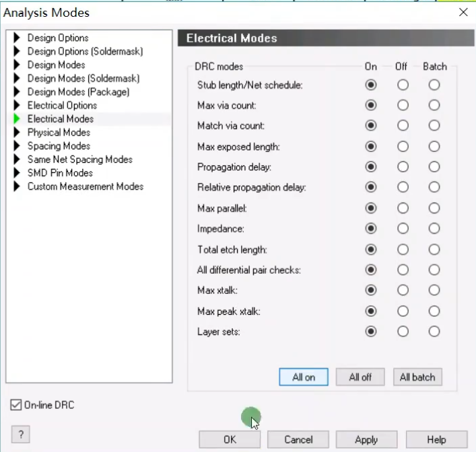Expand Design Modes (Soldermask) arrow

[x=17, y=78]
